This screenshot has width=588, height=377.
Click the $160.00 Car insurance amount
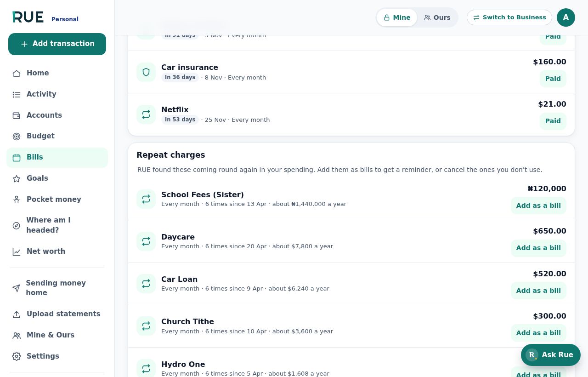pyautogui.click(x=549, y=62)
